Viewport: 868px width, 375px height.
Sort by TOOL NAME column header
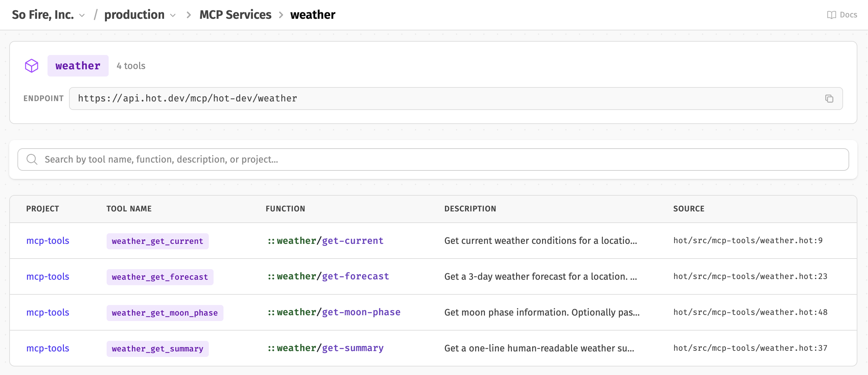pos(129,209)
